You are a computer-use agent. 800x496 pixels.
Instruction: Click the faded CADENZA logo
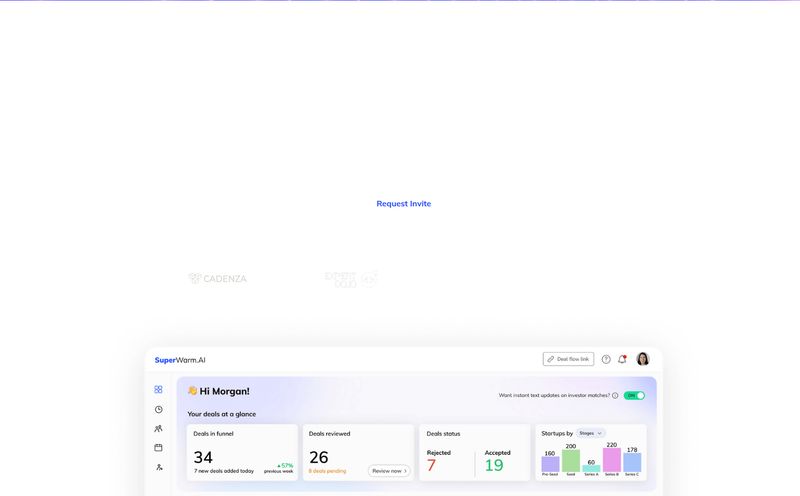(x=218, y=279)
